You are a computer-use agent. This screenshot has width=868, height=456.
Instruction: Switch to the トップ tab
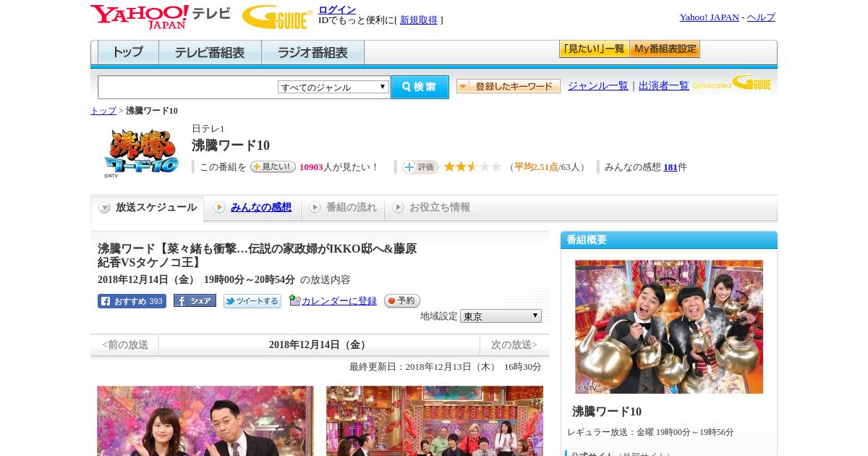point(128,53)
